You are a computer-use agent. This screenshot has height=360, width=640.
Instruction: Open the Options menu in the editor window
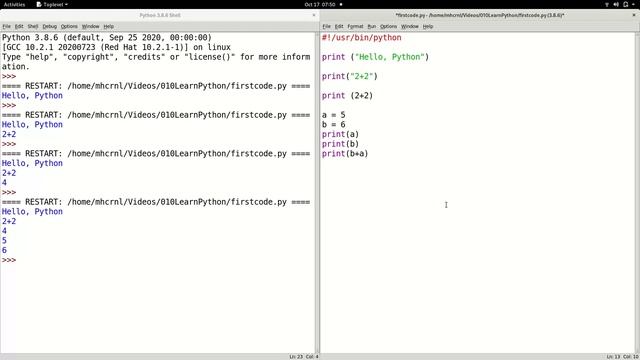(388, 26)
